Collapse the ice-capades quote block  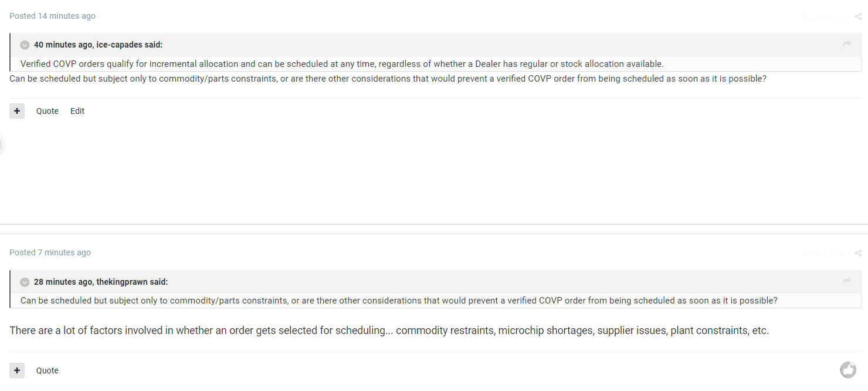(25, 45)
